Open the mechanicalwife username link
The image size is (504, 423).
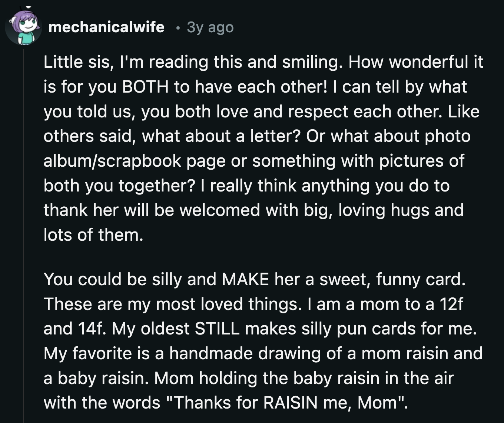pyautogui.click(x=107, y=27)
